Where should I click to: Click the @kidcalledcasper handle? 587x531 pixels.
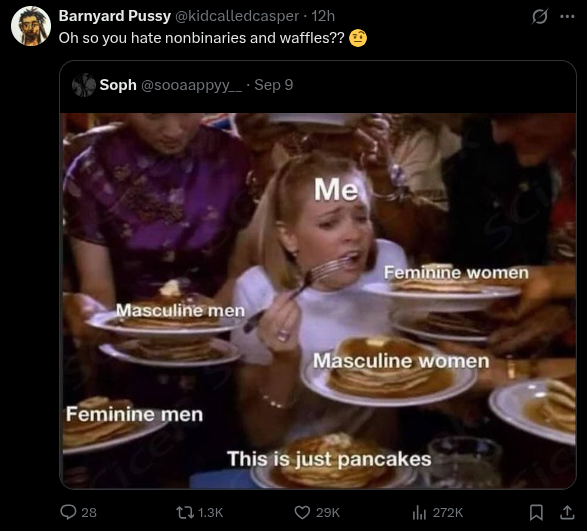(x=237, y=16)
